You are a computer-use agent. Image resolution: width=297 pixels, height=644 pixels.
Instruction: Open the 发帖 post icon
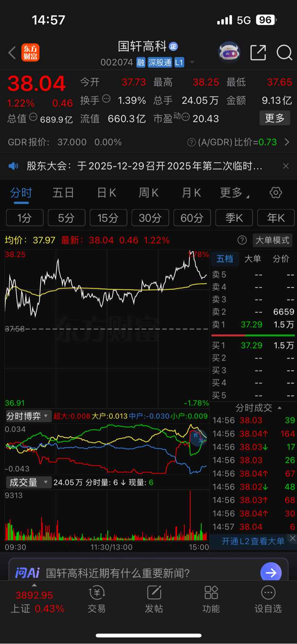tap(154, 599)
